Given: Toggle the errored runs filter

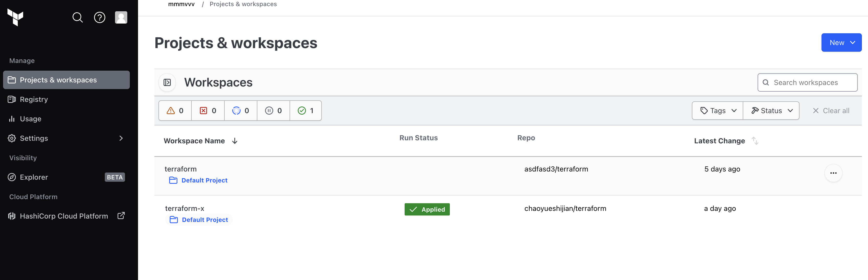Looking at the screenshot, I should (208, 111).
